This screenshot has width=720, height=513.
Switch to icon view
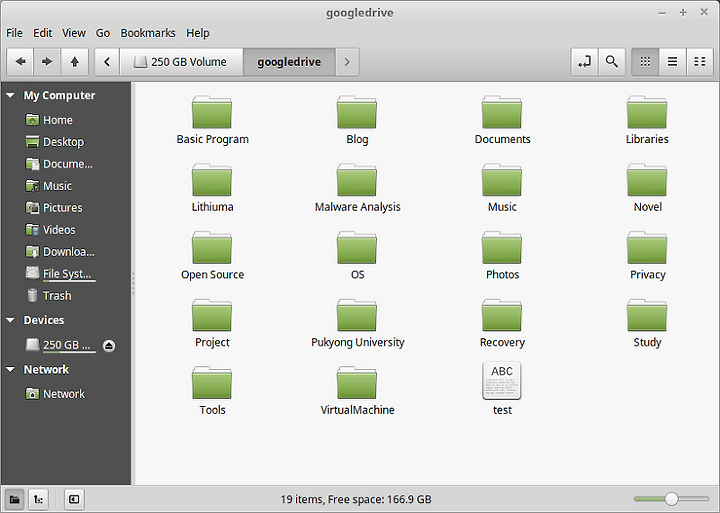pyautogui.click(x=645, y=62)
